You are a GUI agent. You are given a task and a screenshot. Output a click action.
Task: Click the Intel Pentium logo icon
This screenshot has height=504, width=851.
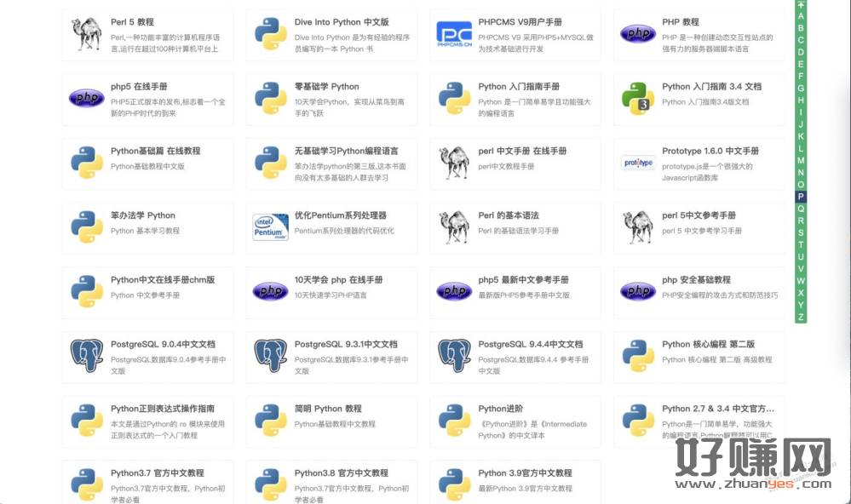tap(270, 226)
